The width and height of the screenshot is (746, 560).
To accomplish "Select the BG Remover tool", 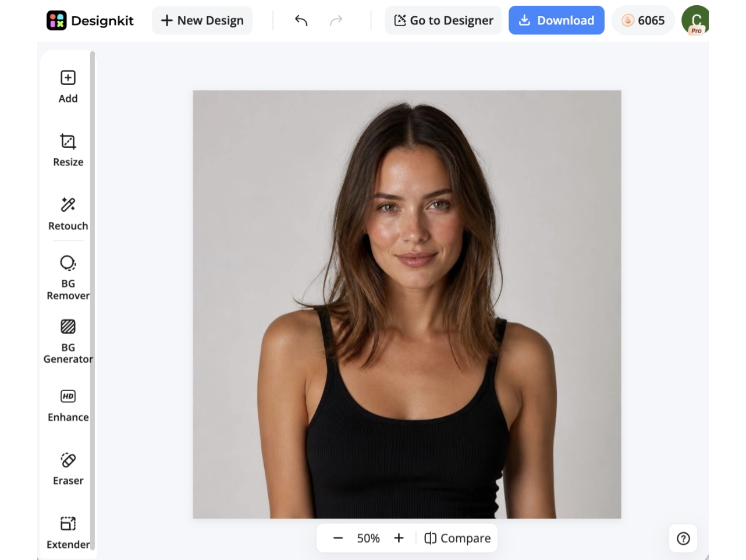I will [68, 278].
